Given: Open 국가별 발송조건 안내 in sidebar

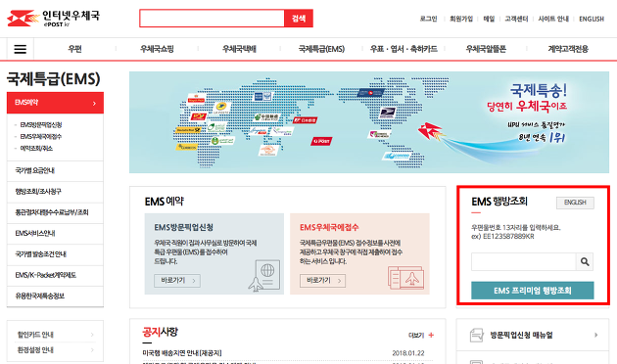Looking at the screenshot, I should tap(55, 254).
